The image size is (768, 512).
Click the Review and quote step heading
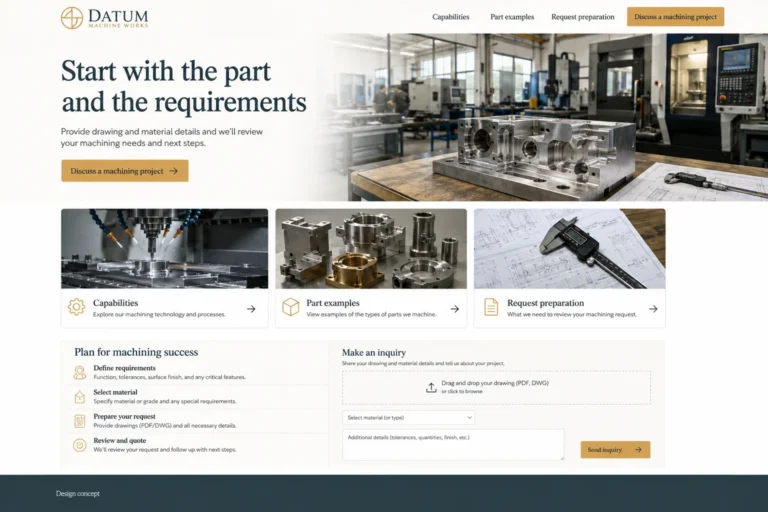click(120, 440)
